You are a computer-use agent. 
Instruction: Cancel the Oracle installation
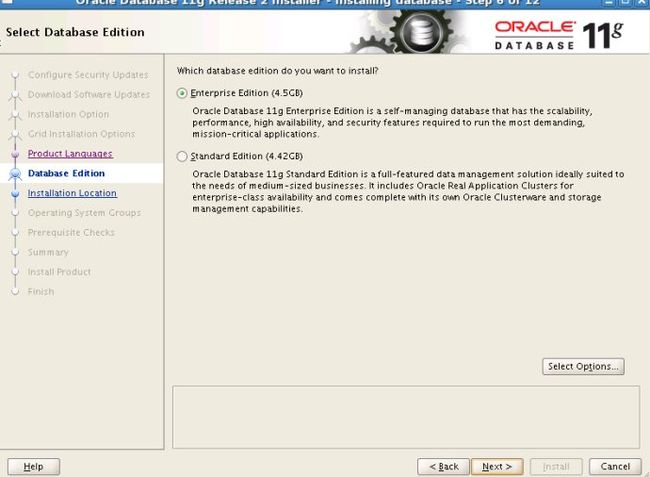[615, 467]
